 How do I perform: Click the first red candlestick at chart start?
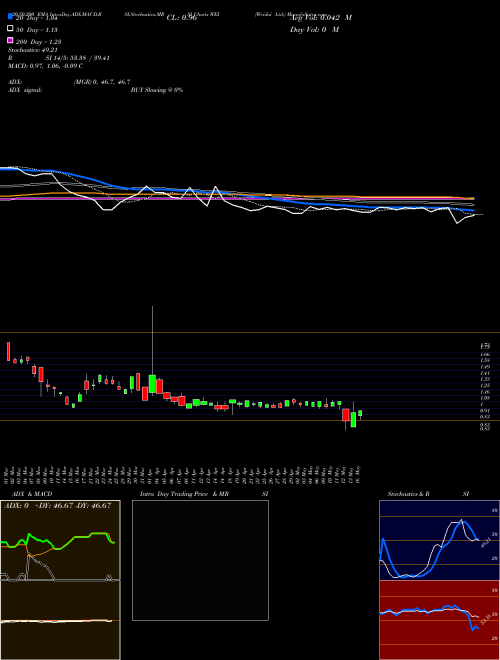[x=8, y=351]
